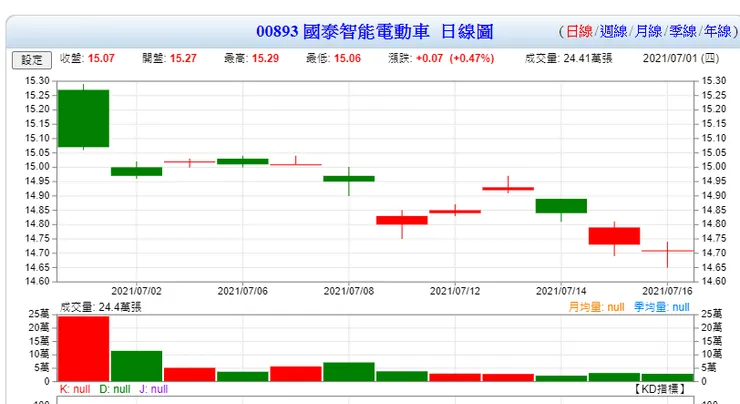Click the red candlestick just before 2021/07/16
This screenshot has width=740, height=404.
(x=614, y=236)
